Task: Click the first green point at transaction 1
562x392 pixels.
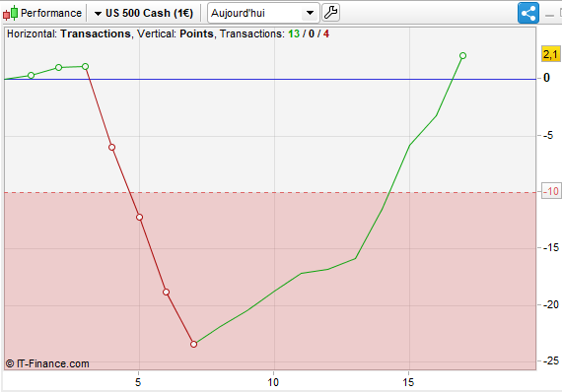Action: (x=32, y=75)
